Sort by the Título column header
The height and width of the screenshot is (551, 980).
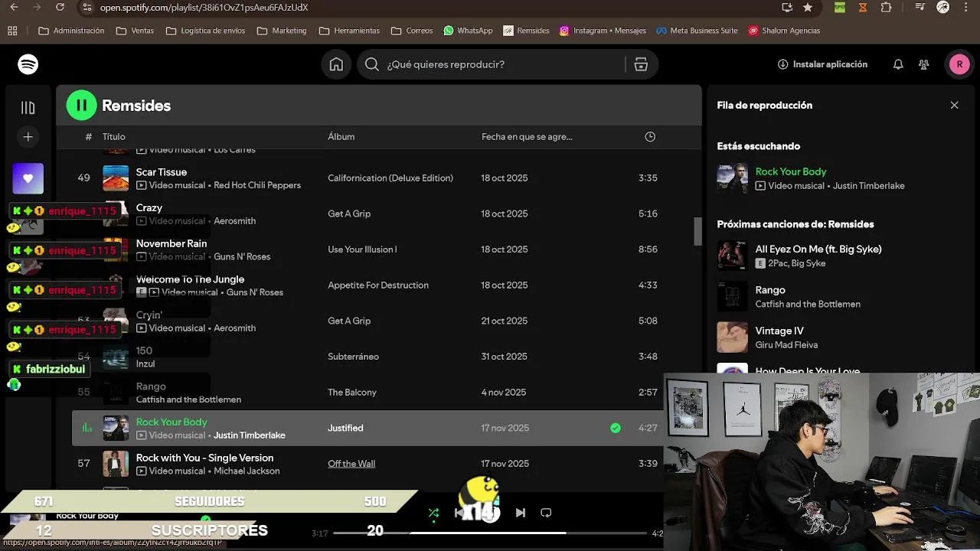(x=114, y=137)
